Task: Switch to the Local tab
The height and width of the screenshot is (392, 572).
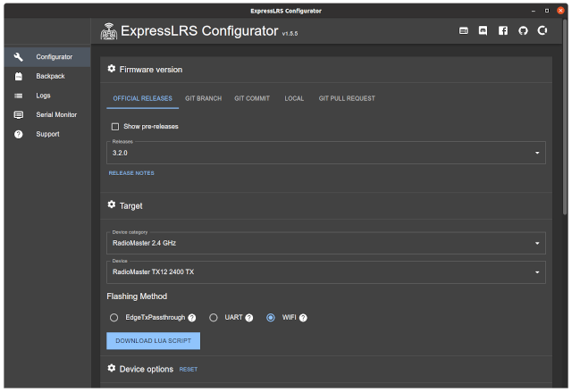Action: coord(294,98)
